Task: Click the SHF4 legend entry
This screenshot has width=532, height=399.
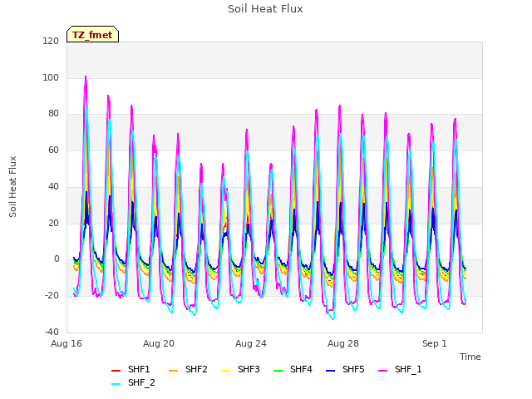Action: tap(293, 369)
